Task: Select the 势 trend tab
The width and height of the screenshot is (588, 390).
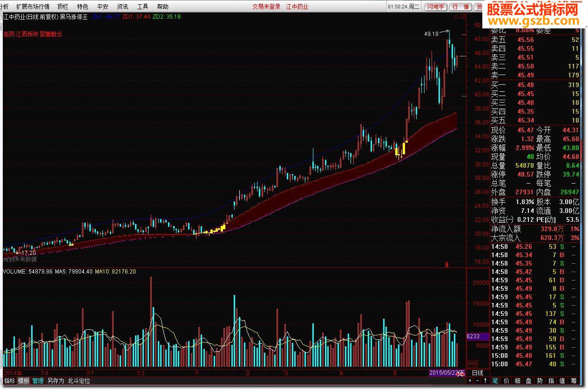Action: [540, 381]
